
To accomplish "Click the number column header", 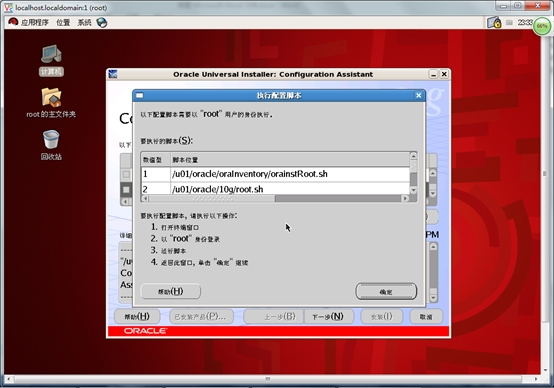I will pyautogui.click(x=156, y=160).
